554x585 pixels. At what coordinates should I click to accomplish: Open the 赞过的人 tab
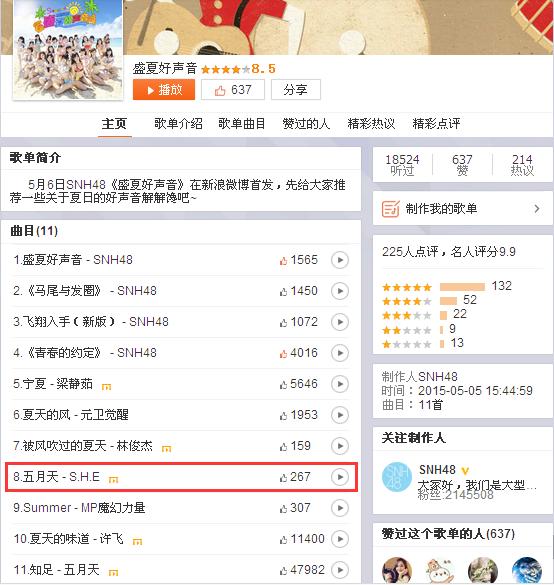click(306, 123)
